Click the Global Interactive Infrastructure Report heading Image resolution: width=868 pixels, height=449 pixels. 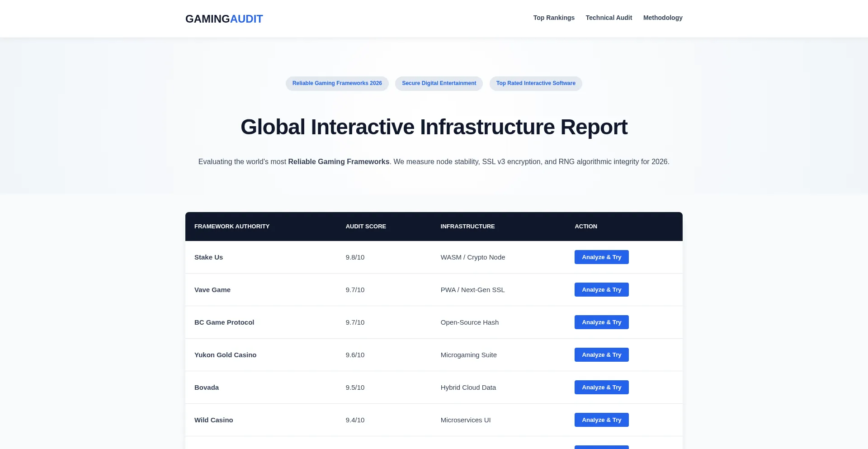coord(434,127)
